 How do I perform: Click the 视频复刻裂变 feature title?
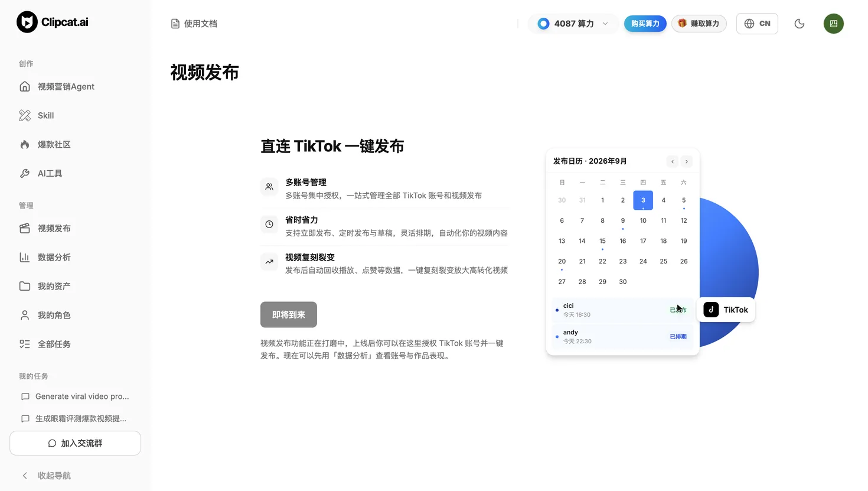click(310, 258)
